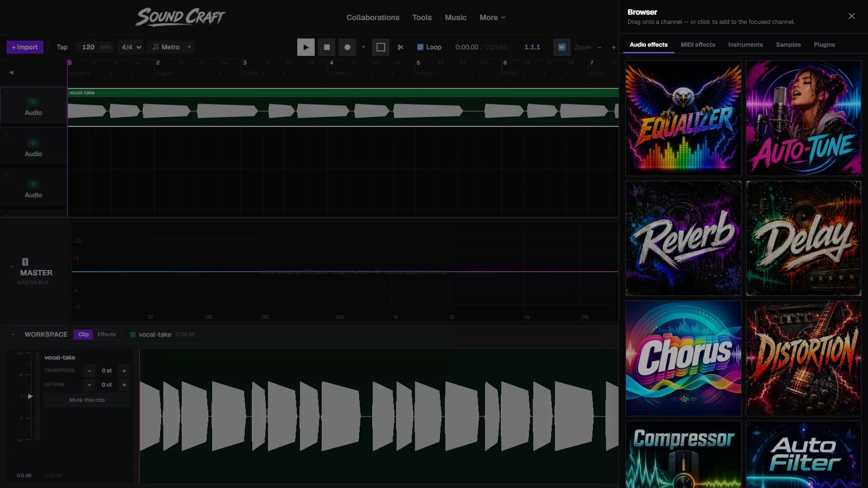868x488 pixels.
Task: Click the Import button
Action: point(25,47)
